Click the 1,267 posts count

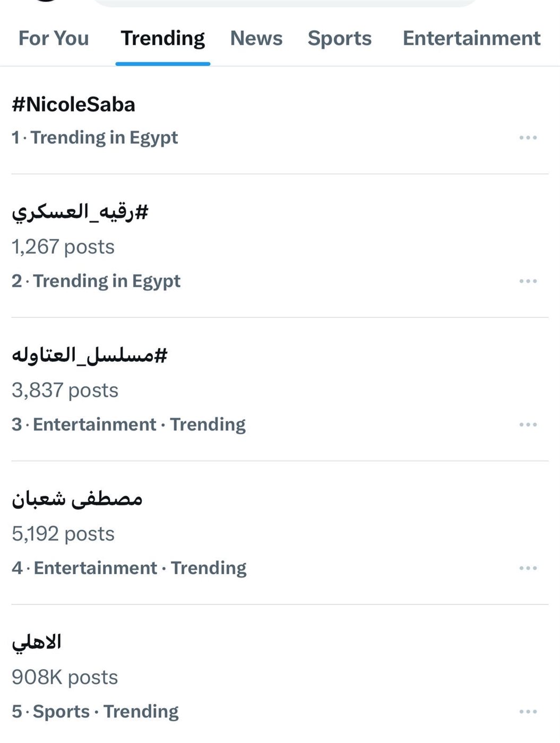pyautogui.click(x=63, y=247)
